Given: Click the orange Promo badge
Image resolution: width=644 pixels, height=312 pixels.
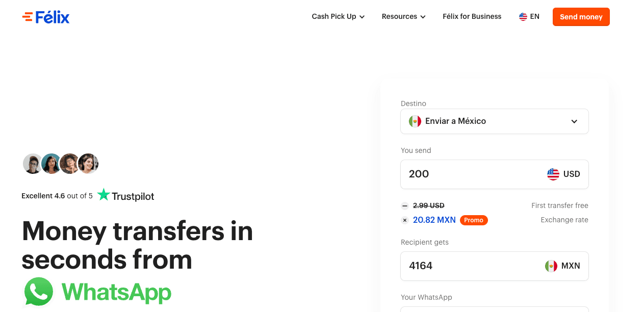Looking at the screenshot, I should (474, 220).
